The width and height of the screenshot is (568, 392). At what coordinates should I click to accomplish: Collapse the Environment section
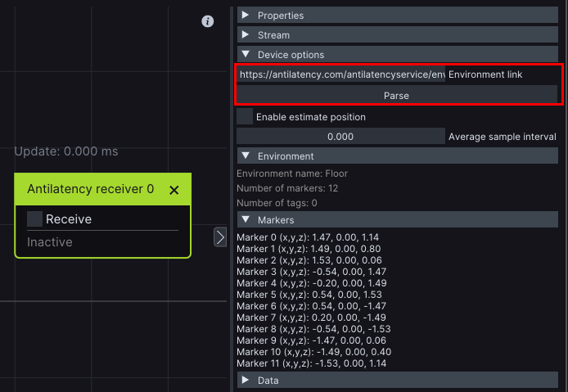[246, 156]
